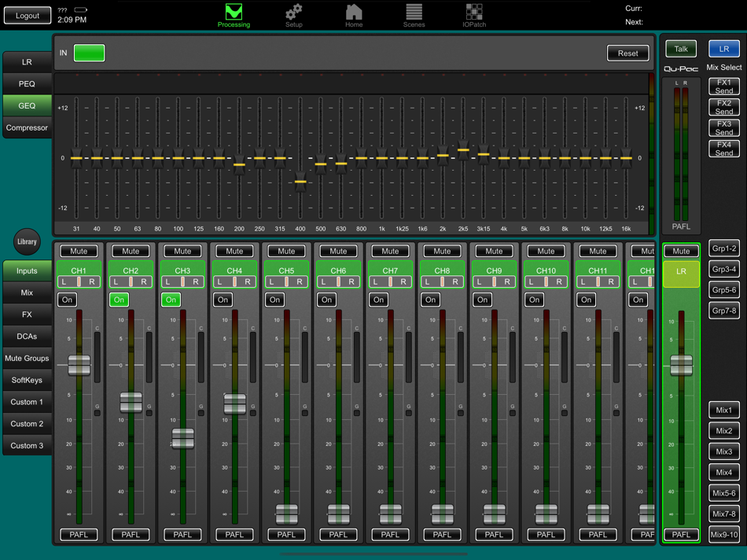The height and width of the screenshot is (560, 747).
Task: Select Mix4 from the mix list
Action: click(723, 472)
